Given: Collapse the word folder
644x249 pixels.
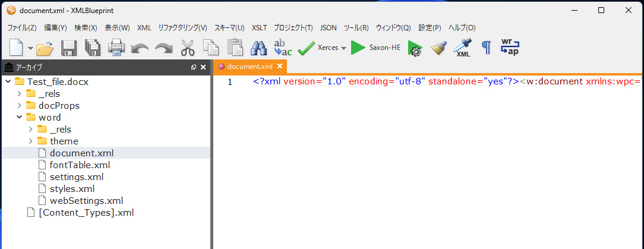Looking at the screenshot, I should (19, 118).
